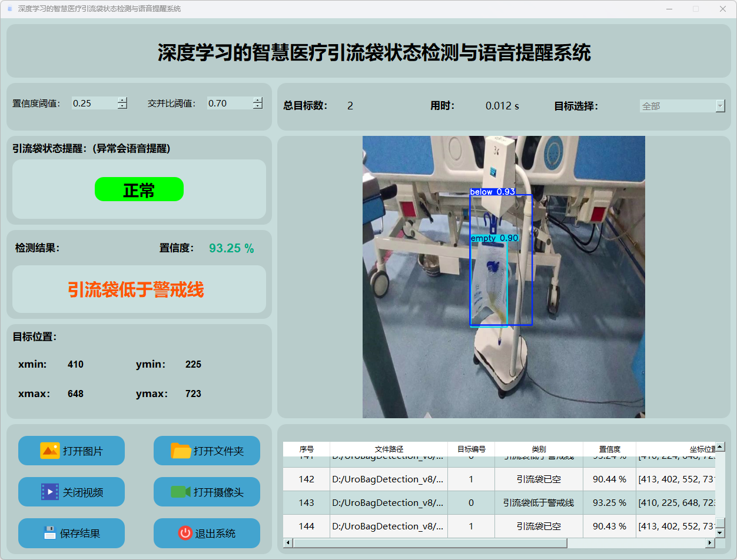Click the table's vertical scrollbar down arrow
The image size is (737, 560).
720,532
